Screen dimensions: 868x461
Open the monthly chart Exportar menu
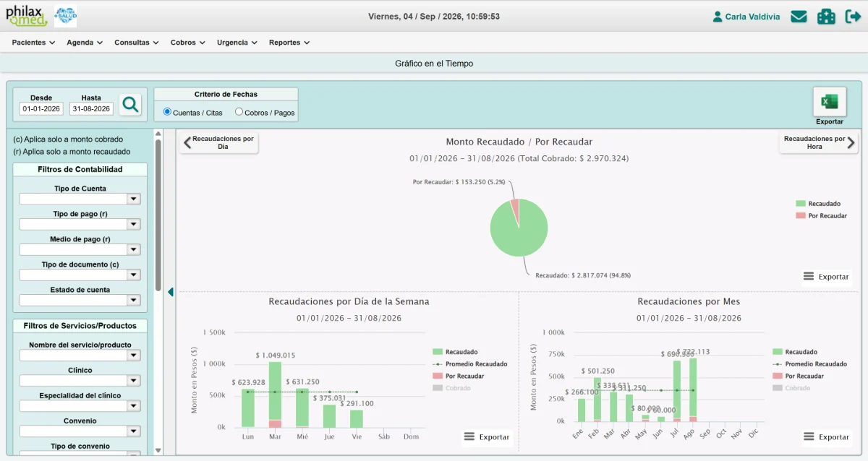click(827, 436)
